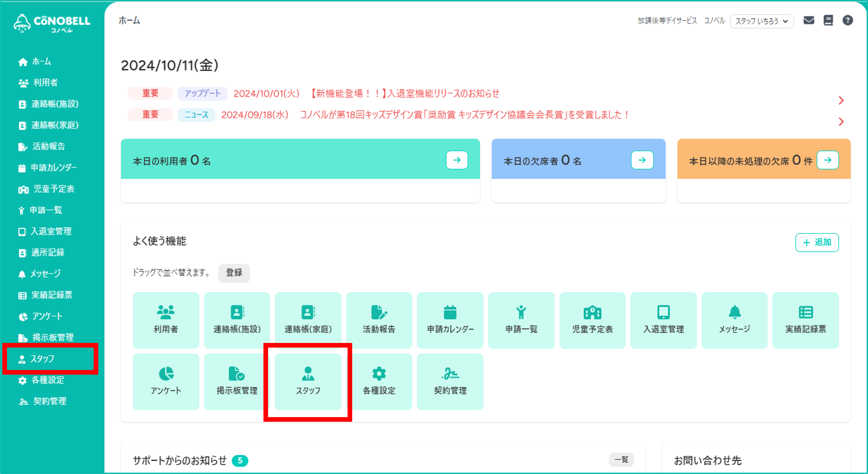The height and width of the screenshot is (474, 868).
Task: Open the 掲示板管理 shortcut tile
Action: coord(237,382)
